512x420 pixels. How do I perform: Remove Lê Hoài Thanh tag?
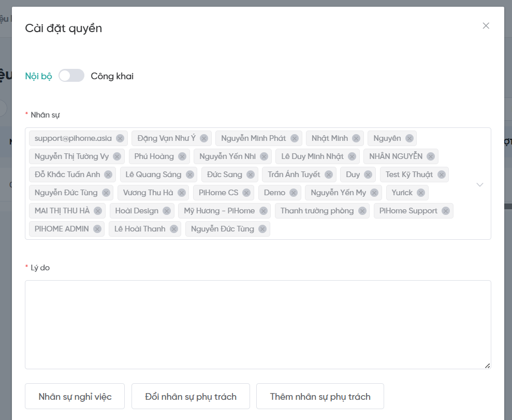click(x=173, y=229)
